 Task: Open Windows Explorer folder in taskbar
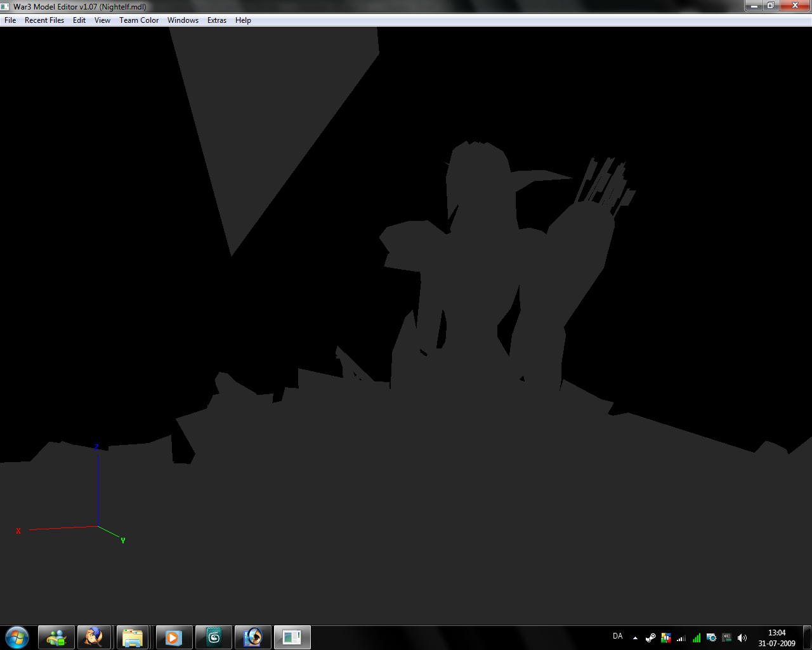point(133,637)
